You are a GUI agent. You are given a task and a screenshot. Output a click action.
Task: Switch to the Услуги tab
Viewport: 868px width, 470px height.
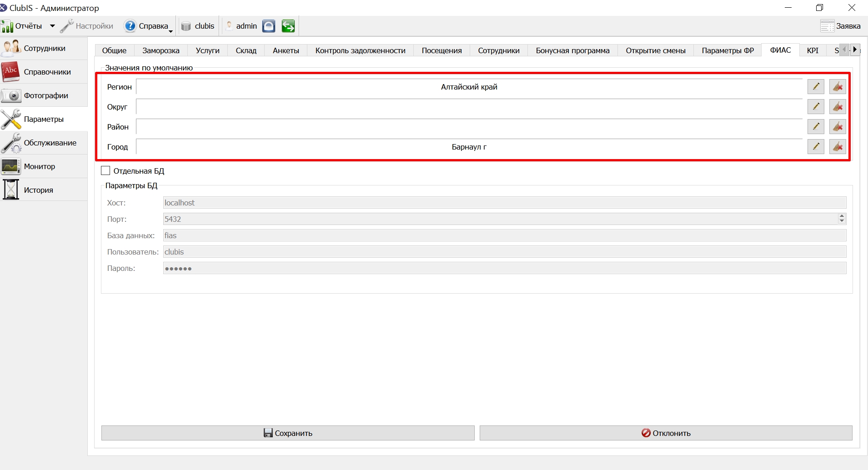[207, 50]
